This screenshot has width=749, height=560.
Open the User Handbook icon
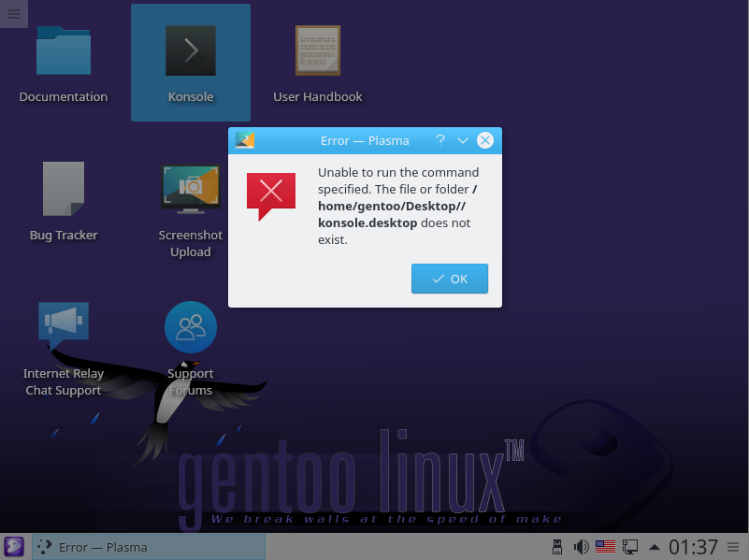pyautogui.click(x=318, y=51)
